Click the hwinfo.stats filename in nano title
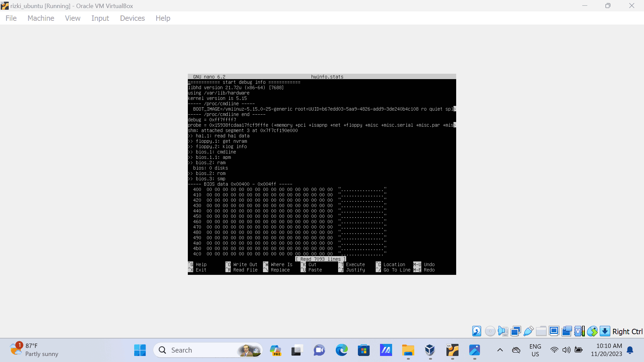This screenshot has height=362, width=644. pos(327,77)
